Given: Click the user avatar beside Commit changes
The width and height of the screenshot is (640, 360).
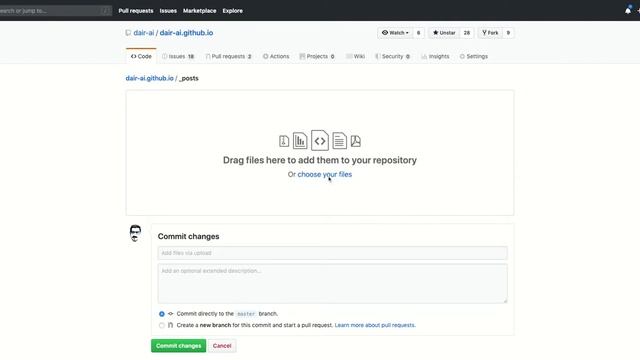Looking at the screenshot, I should pos(135,233).
